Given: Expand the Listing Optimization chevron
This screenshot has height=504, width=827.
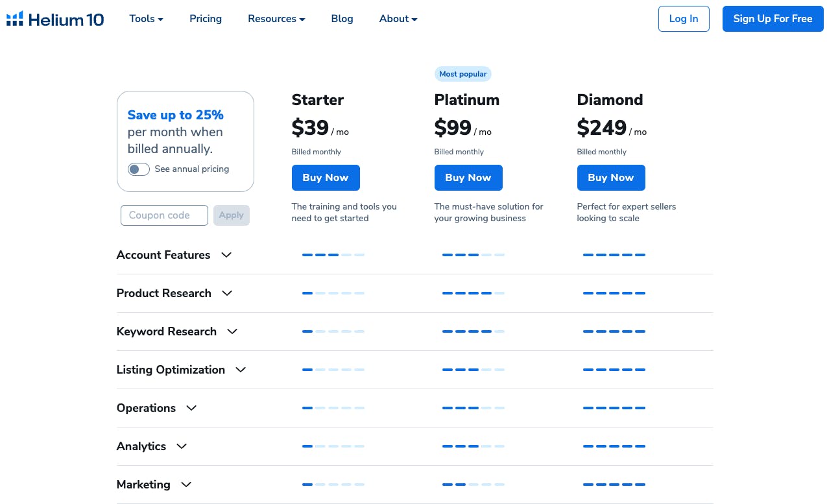Looking at the screenshot, I should click(241, 370).
